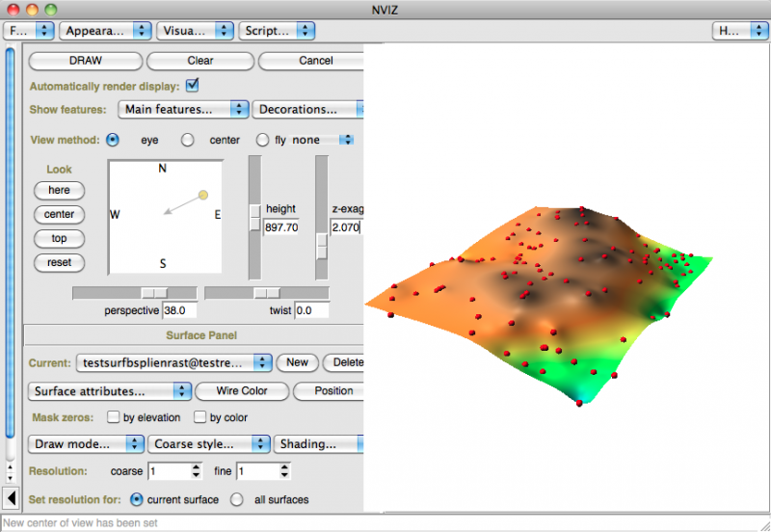Image resolution: width=771 pixels, height=532 pixels.
Task: Enable the eye view method
Action: coord(114,140)
